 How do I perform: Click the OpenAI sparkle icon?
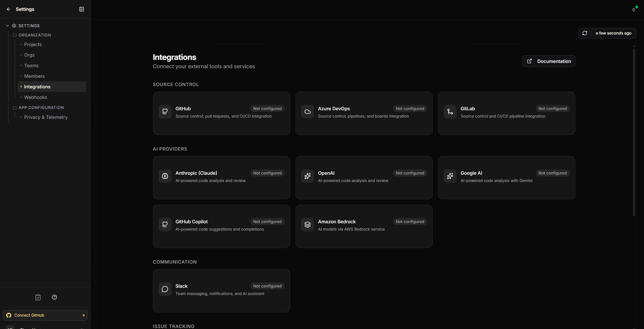pyautogui.click(x=307, y=176)
